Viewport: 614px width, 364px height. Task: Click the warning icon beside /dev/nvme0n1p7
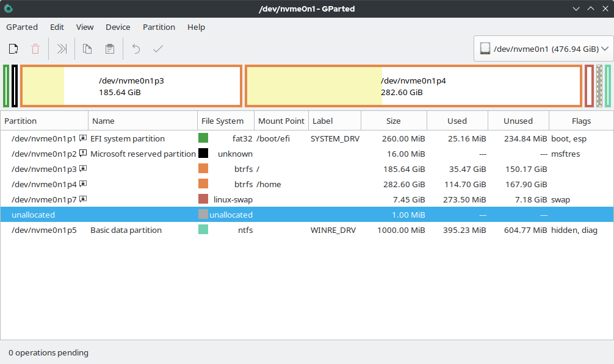(83, 199)
